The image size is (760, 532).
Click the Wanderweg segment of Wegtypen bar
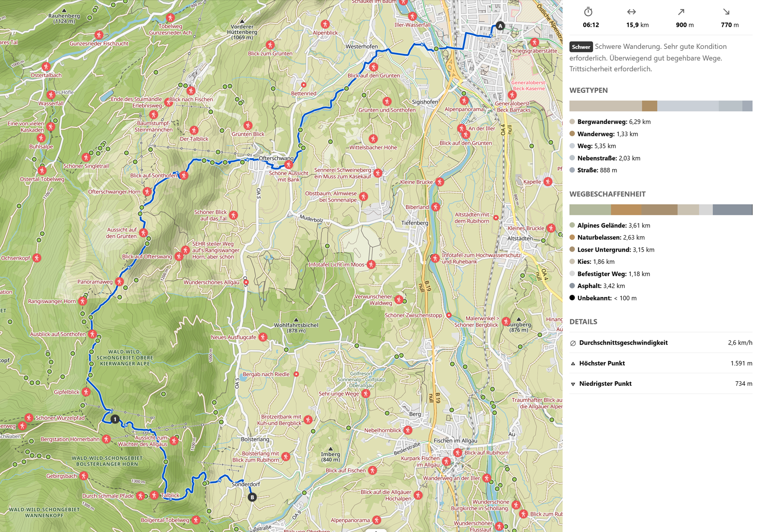click(x=650, y=106)
